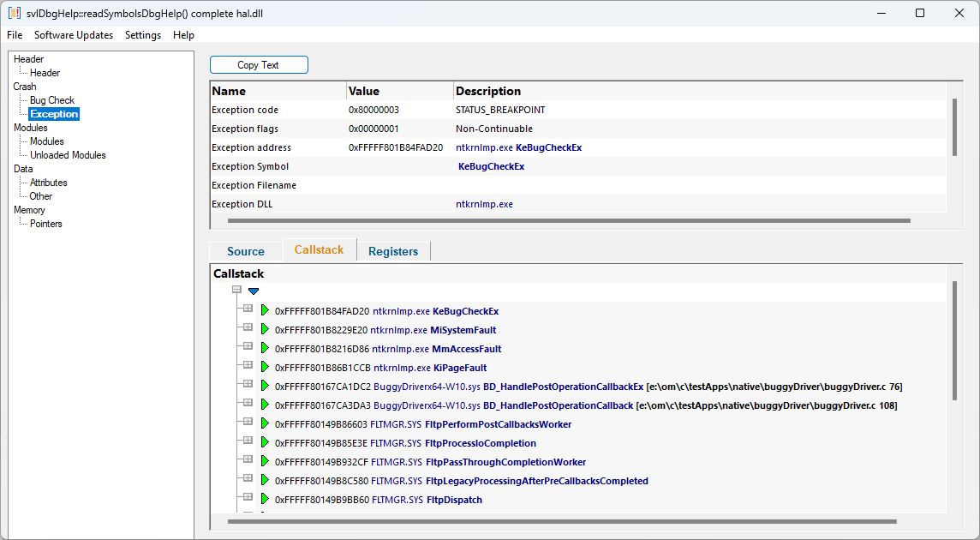Click the STATUS_BREAKPOINT description cell
This screenshot has height=540, width=980.
click(x=500, y=110)
